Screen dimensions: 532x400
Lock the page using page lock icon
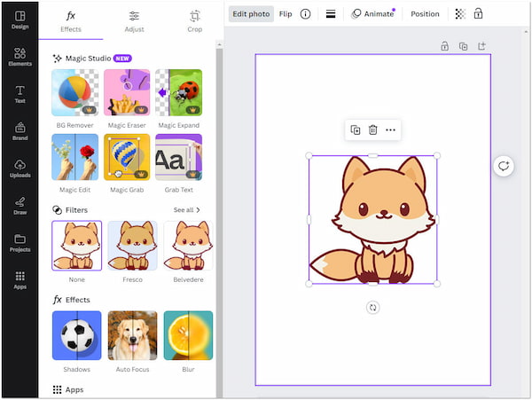(x=444, y=46)
